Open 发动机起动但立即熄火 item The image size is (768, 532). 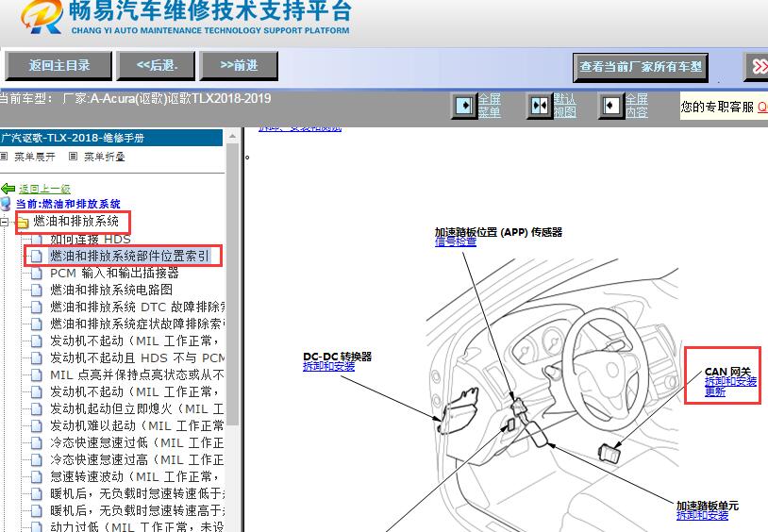pyautogui.click(x=138, y=409)
